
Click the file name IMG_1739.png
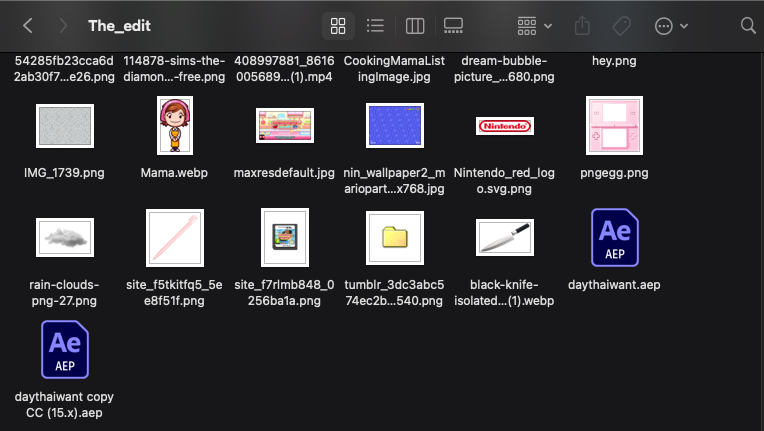pos(64,173)
